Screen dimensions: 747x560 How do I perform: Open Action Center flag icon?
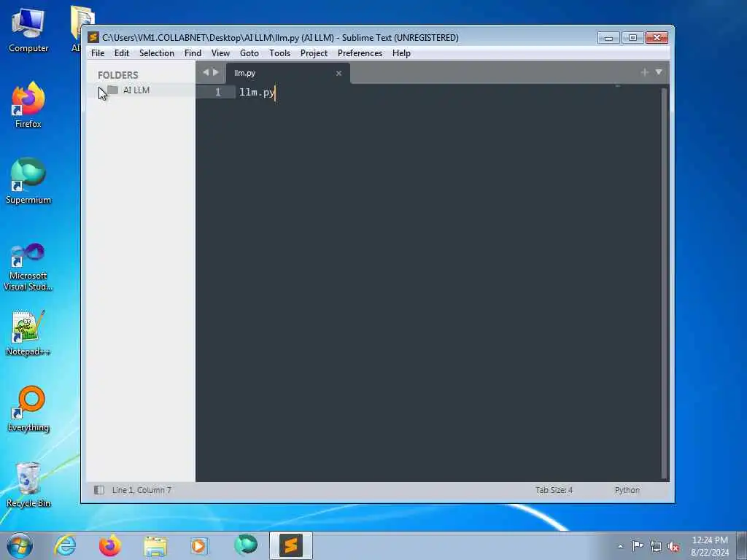pos(638,545)
